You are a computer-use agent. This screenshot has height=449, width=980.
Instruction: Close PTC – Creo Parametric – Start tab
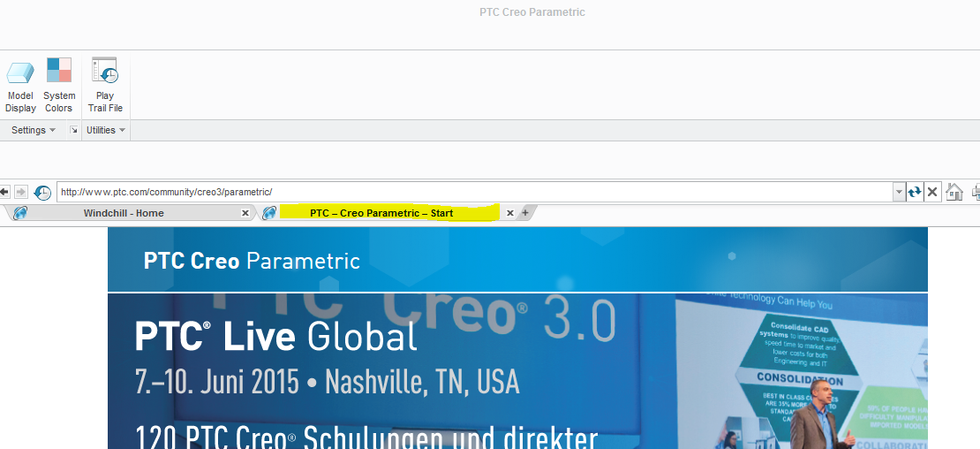[x=510, y=213]
